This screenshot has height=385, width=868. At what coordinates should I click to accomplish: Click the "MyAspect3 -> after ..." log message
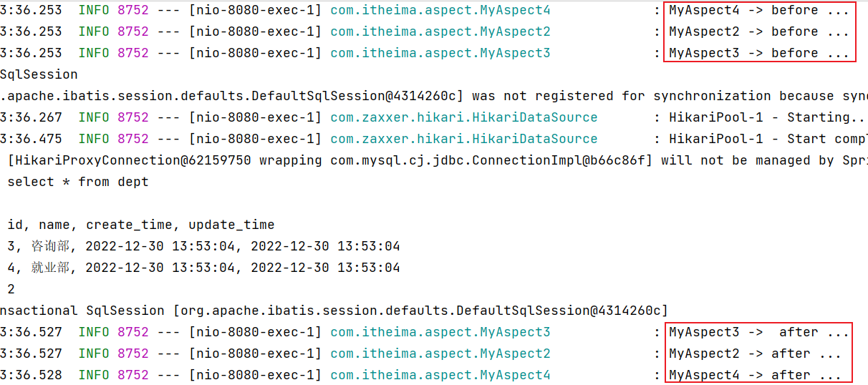758,332
